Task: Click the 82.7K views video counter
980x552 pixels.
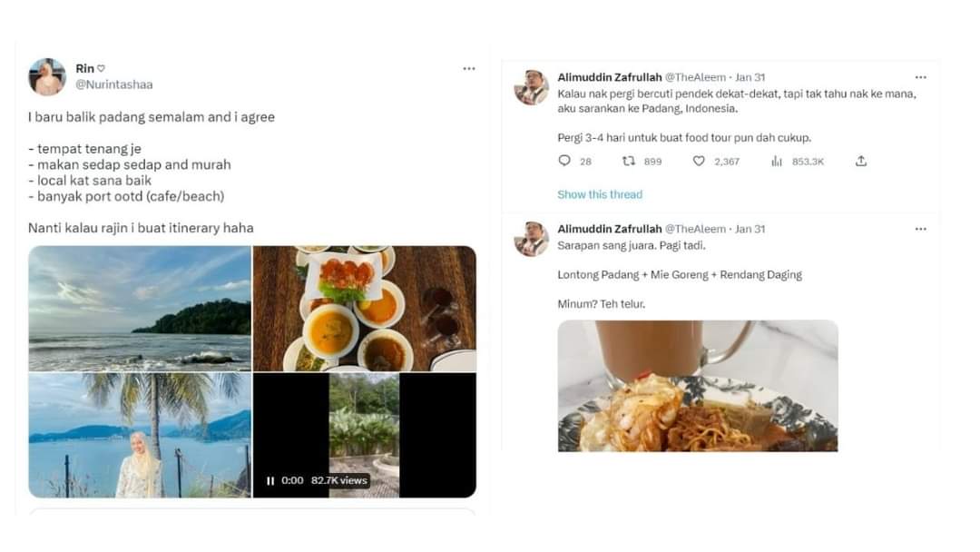Action: 339,480
